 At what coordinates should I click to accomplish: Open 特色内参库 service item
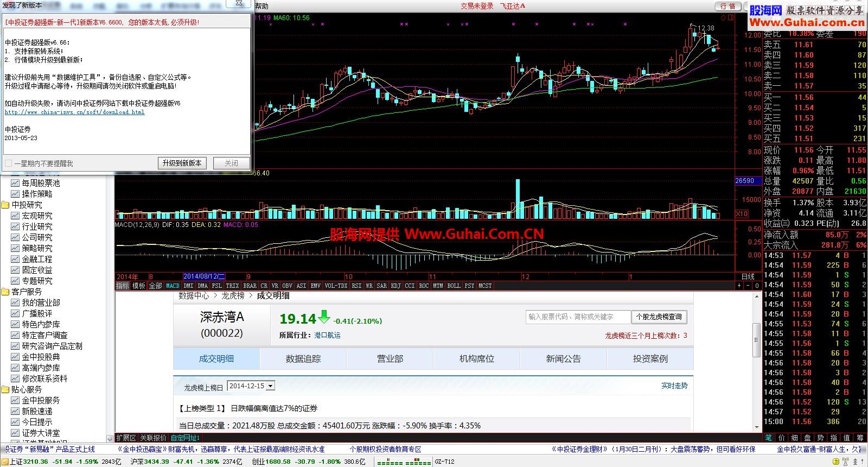pos(41,324)
